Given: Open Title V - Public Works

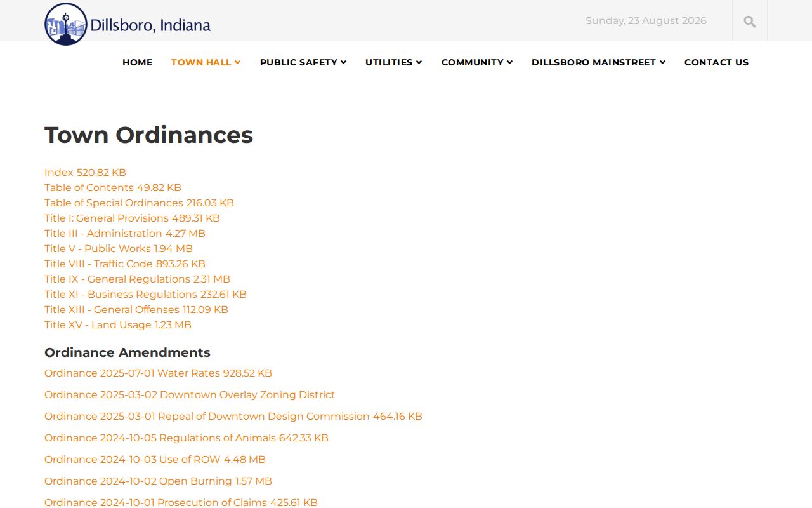Looking at the screenshot, I should click(x=119, y=249).
